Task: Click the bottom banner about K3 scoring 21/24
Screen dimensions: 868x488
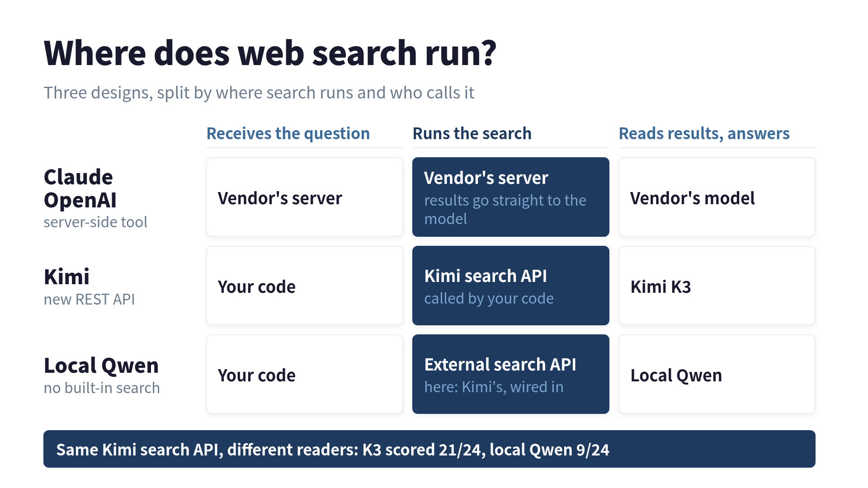Action: pyautogui.click(x=429, y=449)
